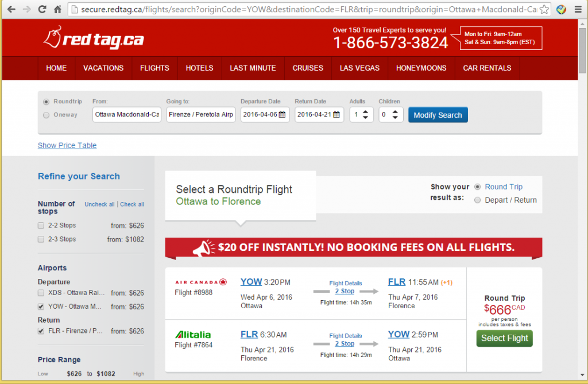The height and width of the screenshot is (384, 588).
Task: Click the redtag.ca logo
Action: tap(93, 39)
